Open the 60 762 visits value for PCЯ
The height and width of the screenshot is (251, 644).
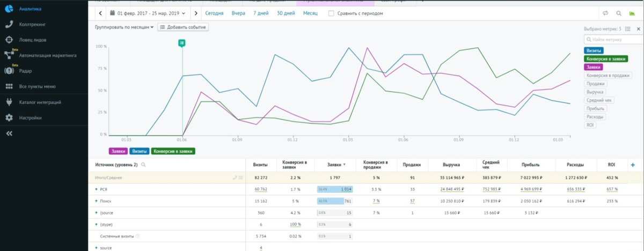tap(261, 189)
